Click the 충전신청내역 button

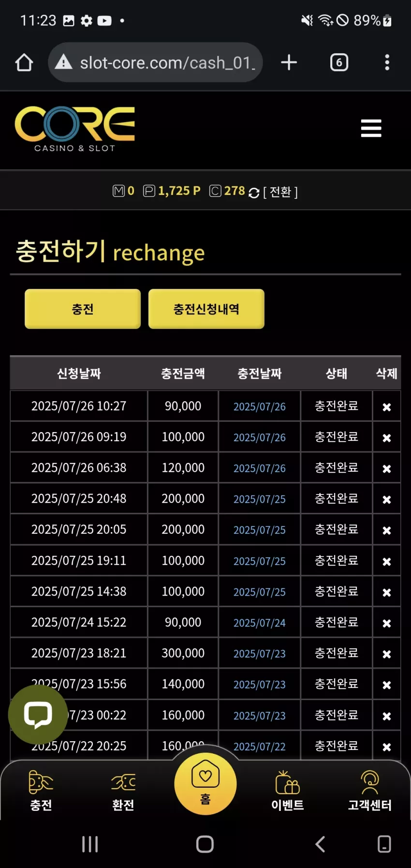[x=206, y=309]
